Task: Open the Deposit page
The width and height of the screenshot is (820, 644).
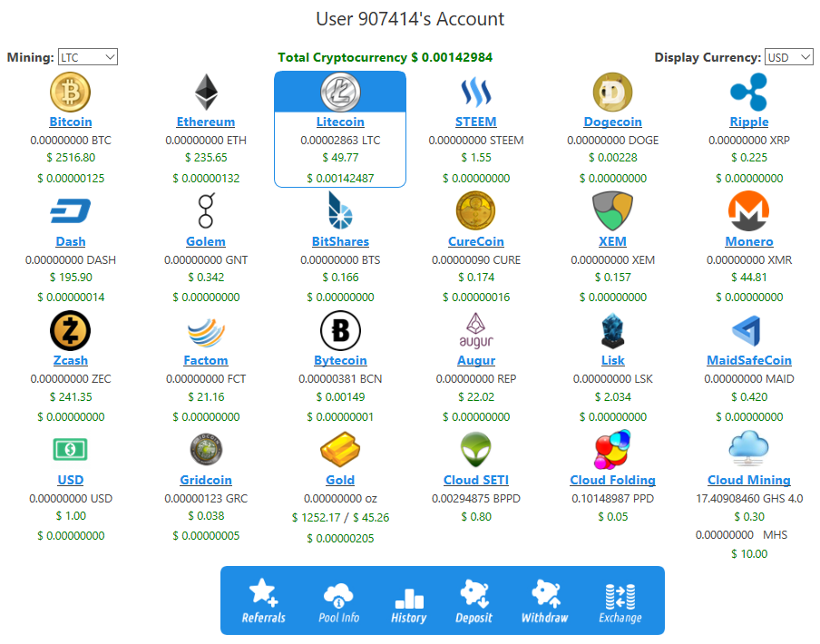Action: click(473, 601)
